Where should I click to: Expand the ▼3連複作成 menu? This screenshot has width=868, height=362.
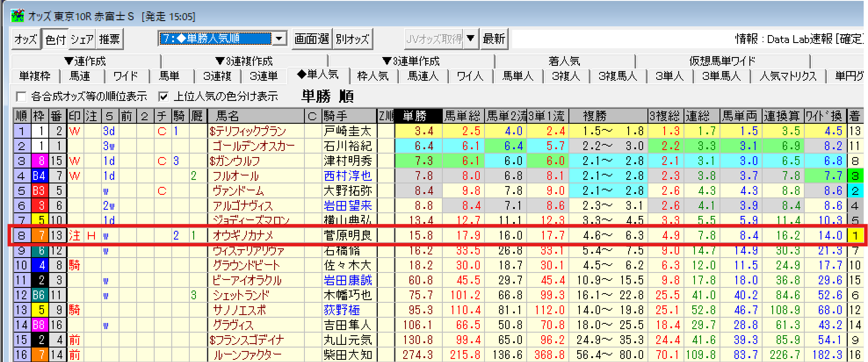coord(244,61)
